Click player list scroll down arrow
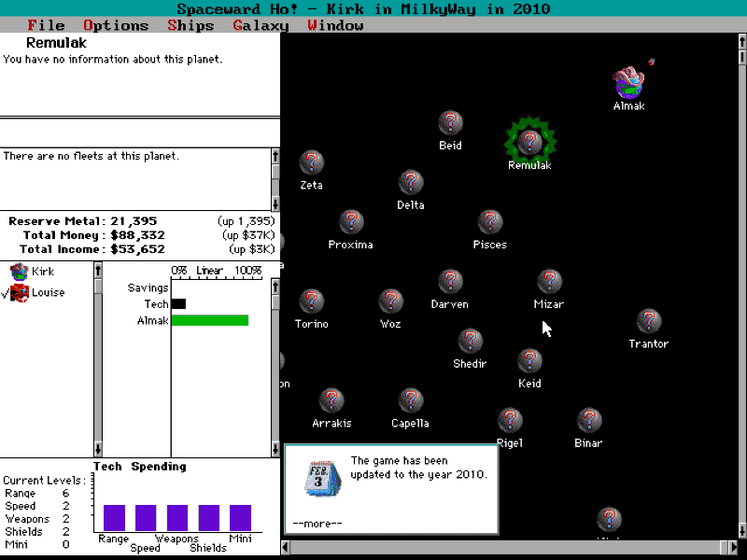 click(98, 449)
